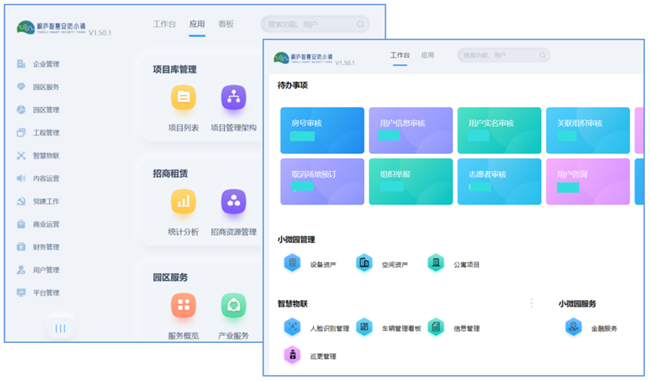
Task: Open 产业服务 green icon
Action: coord(233,306)
